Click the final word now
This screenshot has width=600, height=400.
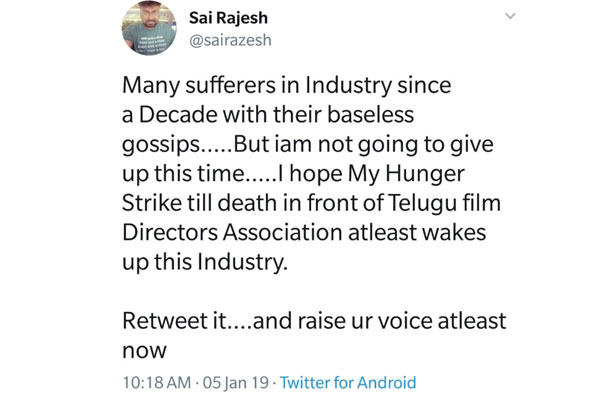[x=144, y=351]
